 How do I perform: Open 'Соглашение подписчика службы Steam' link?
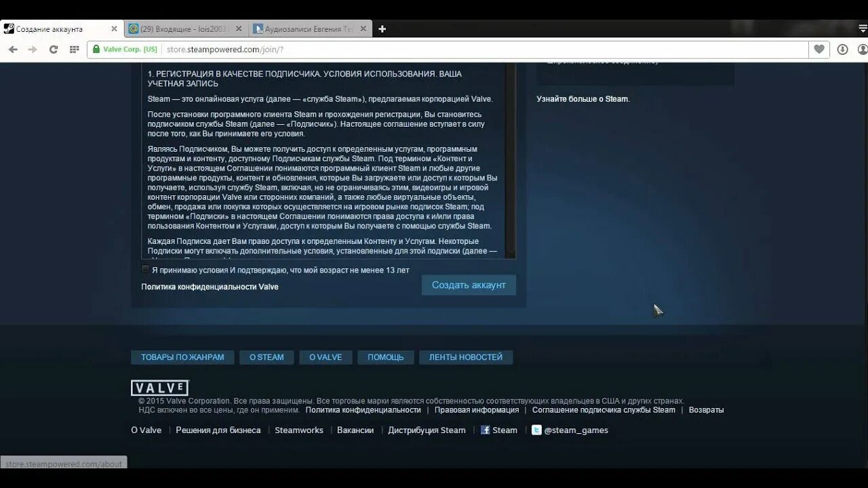(604, 410)
